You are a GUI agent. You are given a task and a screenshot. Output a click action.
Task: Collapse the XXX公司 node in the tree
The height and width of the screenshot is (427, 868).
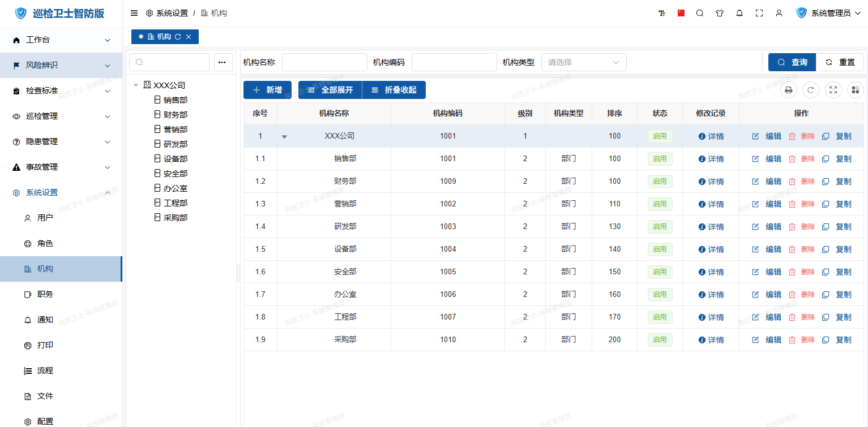tap(136, 85)
